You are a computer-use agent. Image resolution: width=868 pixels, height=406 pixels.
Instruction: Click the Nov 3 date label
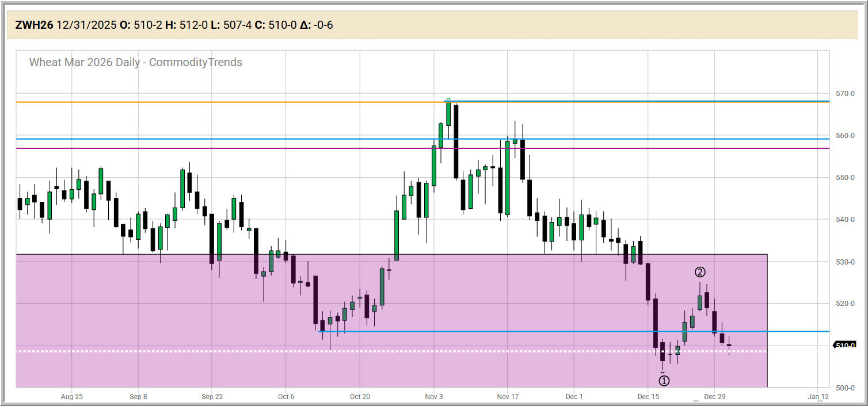pos(433,397)
